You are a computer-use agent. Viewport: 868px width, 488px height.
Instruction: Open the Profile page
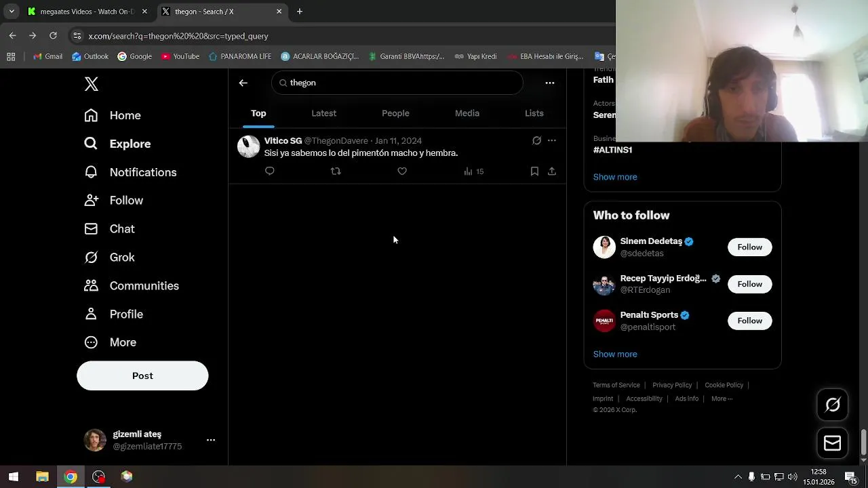click(113, 314)
